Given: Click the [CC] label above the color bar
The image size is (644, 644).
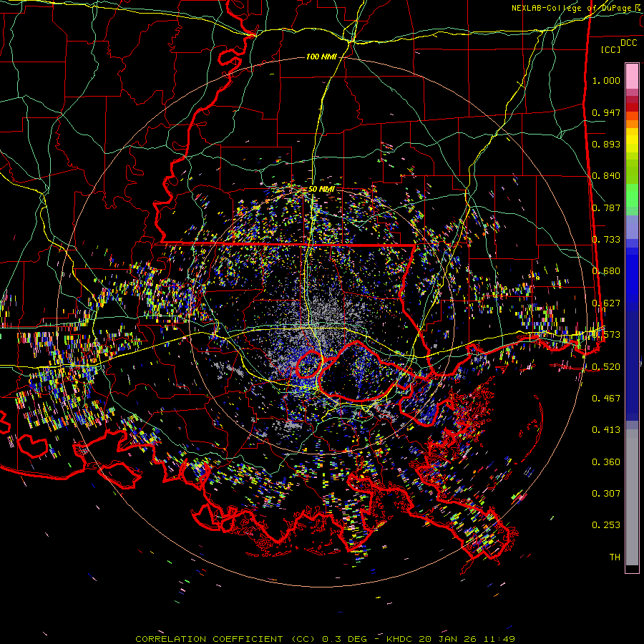Looking at the screenshot, I should 611,49.
